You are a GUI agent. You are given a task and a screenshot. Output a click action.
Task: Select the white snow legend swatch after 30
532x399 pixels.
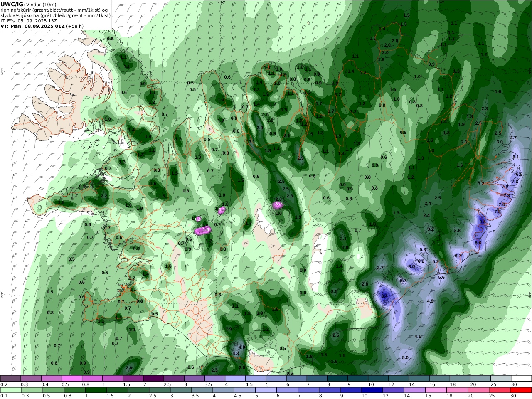(x=521, y=379)
